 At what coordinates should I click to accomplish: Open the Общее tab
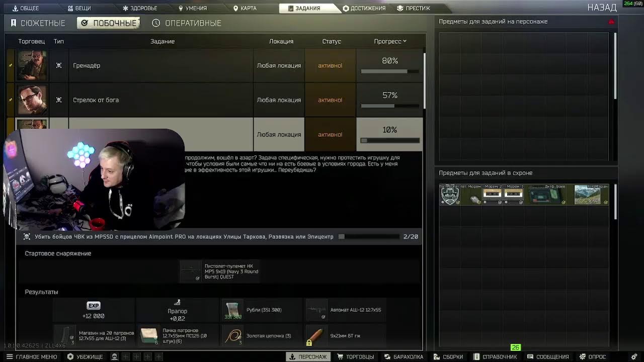[x=26, y=8]
